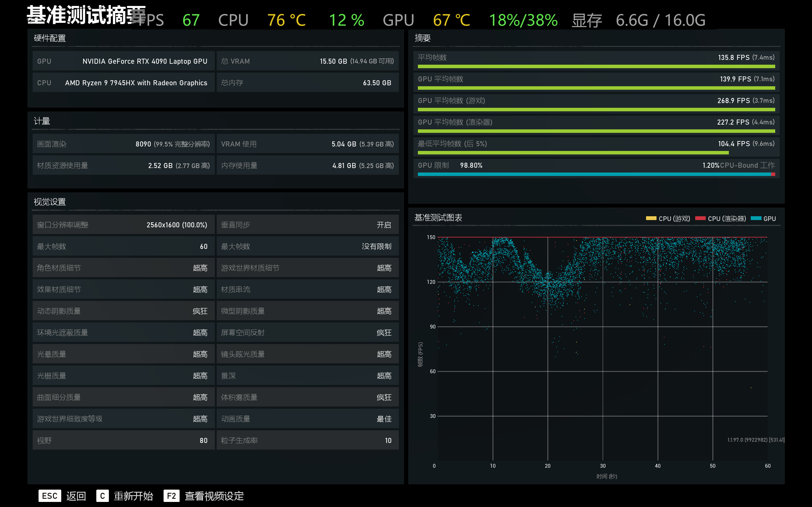This screenshot has width=812, height=507.
Task: Click the F2 key icon
Action: [171, 496]
